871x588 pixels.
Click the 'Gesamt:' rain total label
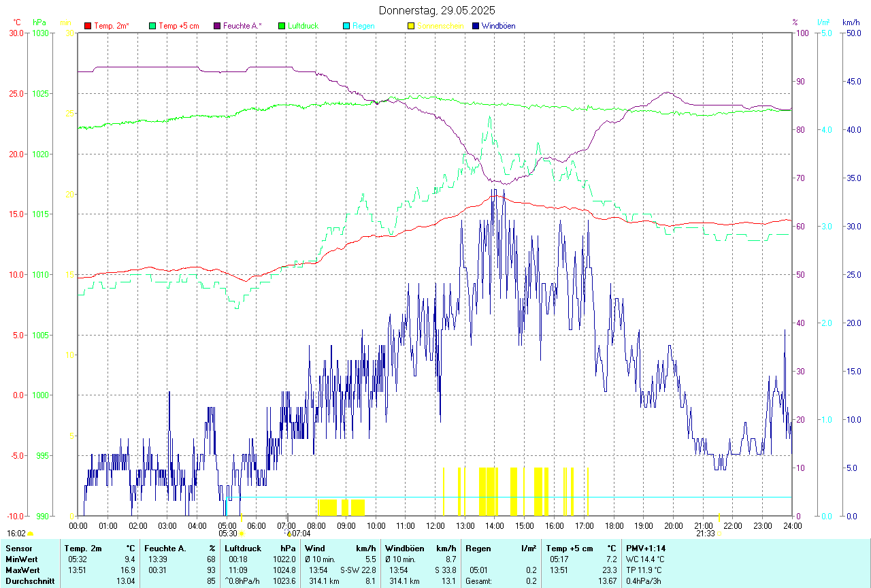click(478, 581)
